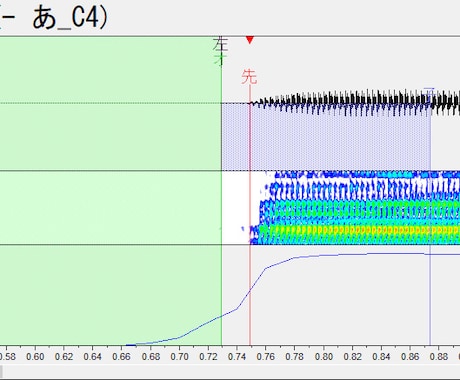The width and height of the screenshot is (460, 380).
Task: Click the 0.76 time axis label
Action: [x=266, y=357]
